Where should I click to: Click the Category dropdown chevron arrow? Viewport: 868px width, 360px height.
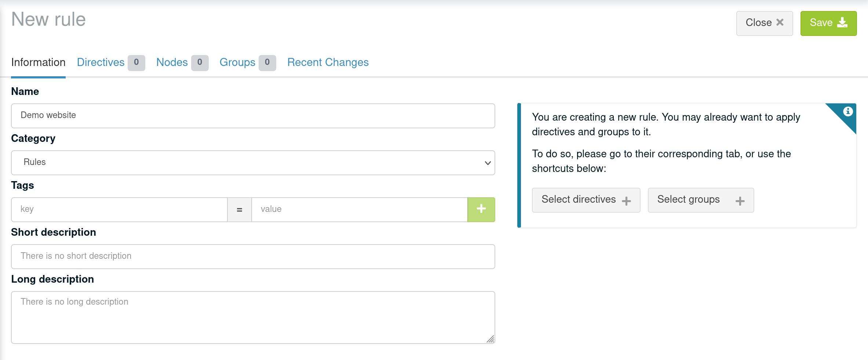coord(488,163)
